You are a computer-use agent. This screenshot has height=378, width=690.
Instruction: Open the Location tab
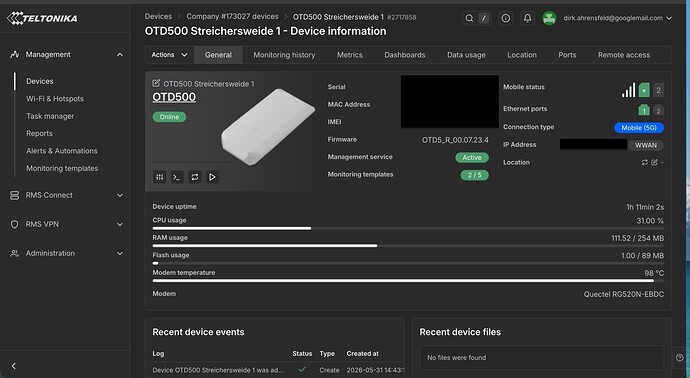click(522, 55)
